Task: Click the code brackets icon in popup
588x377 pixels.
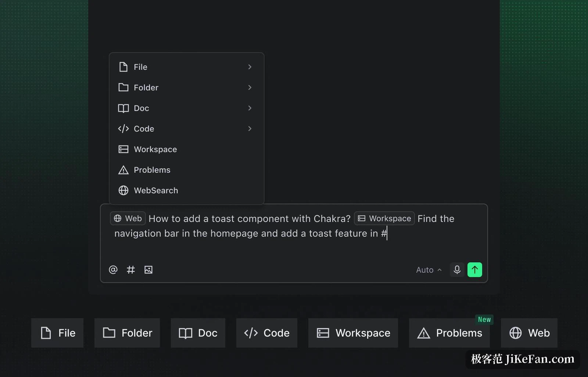Action: 123,129
